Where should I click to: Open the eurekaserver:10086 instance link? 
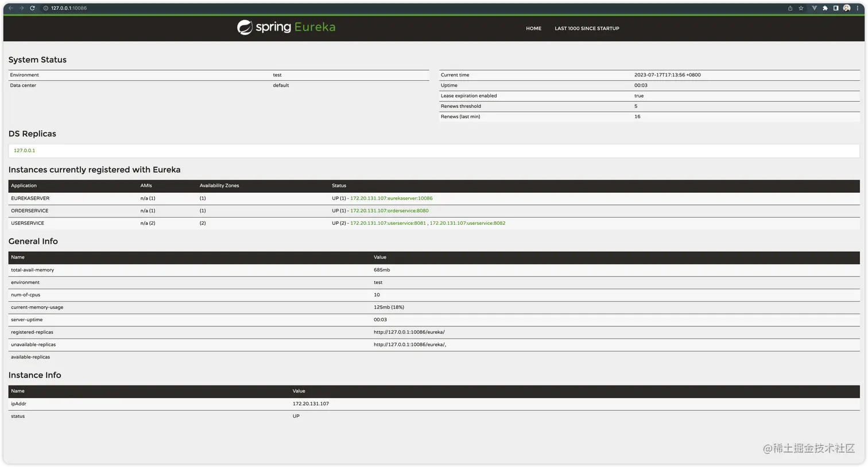click(392, 198)
